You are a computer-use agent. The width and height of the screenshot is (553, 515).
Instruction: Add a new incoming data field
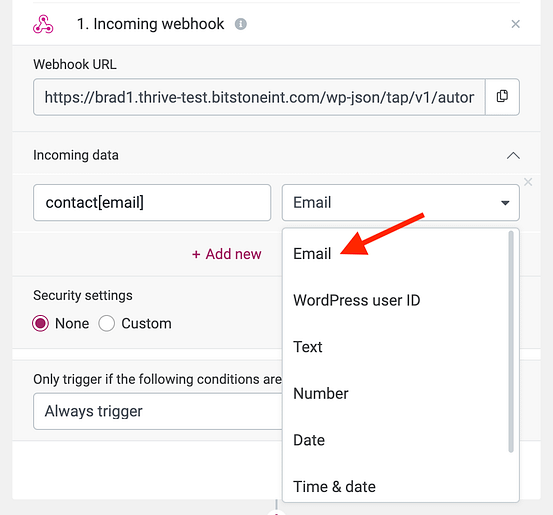[x=226, y=254]
